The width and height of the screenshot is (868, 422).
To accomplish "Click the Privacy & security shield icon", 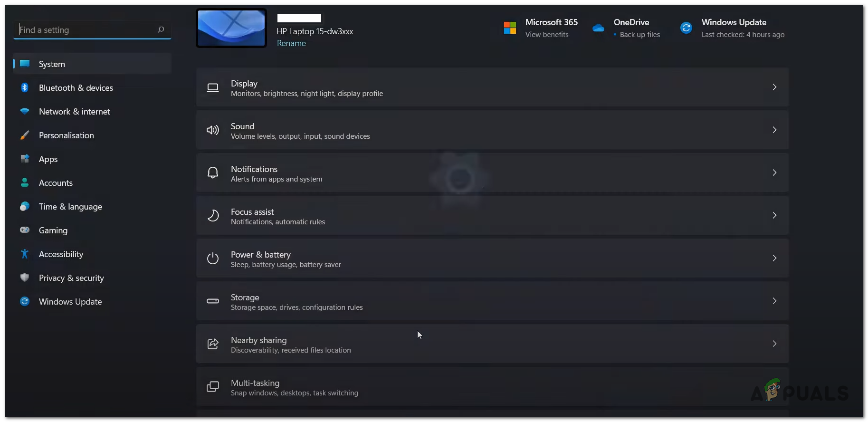I will pos(25,278).
